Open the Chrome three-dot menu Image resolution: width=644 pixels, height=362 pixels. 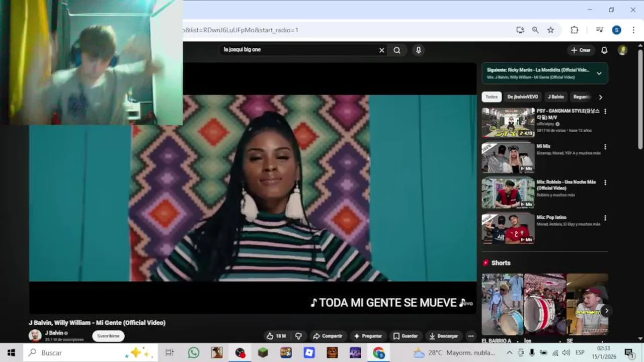pyautogui.click(x=633, y=30)
